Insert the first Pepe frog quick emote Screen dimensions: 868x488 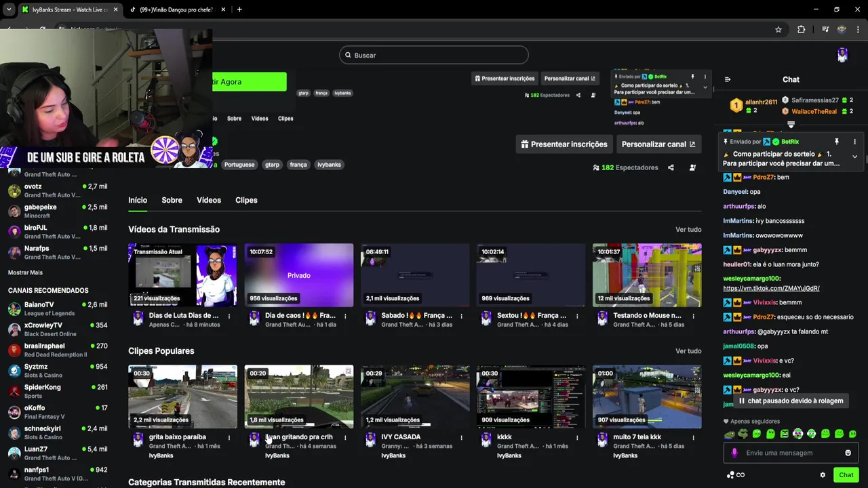729,434
